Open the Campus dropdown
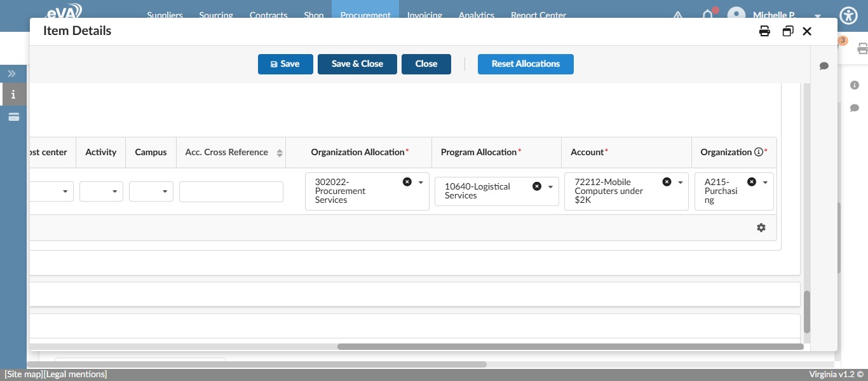 151,191
